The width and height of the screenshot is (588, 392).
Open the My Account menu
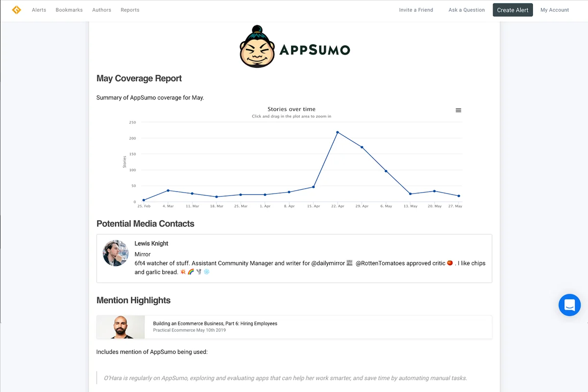coord(555,10)
